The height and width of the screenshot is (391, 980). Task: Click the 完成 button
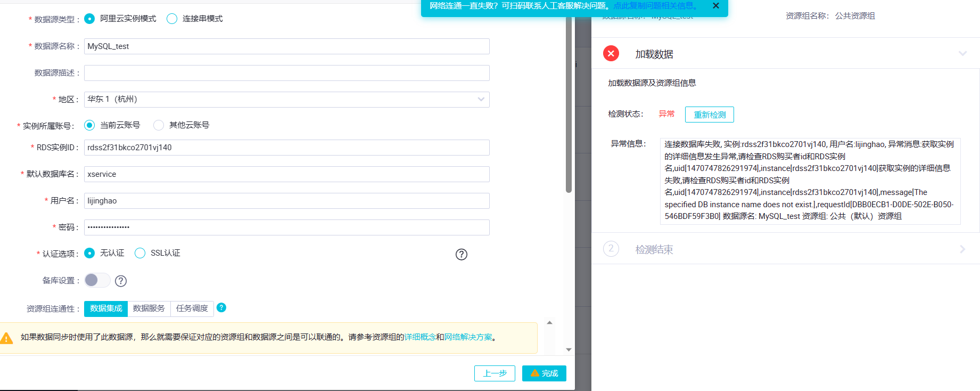544,373
